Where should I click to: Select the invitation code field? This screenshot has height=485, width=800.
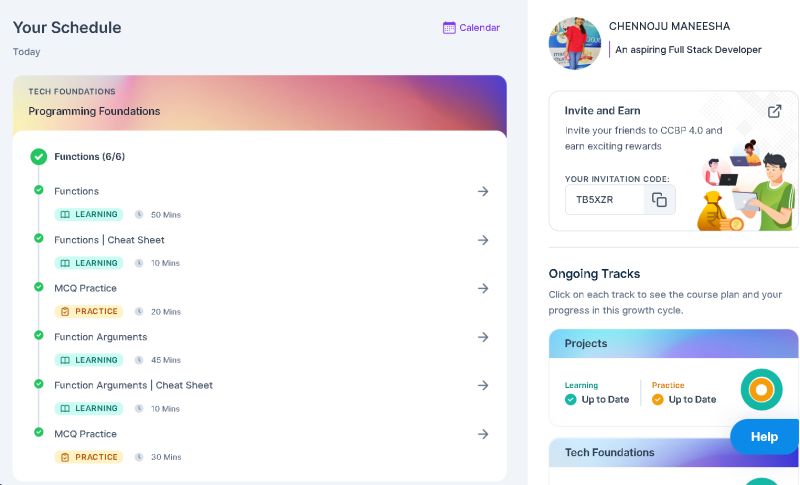(605, 199)
